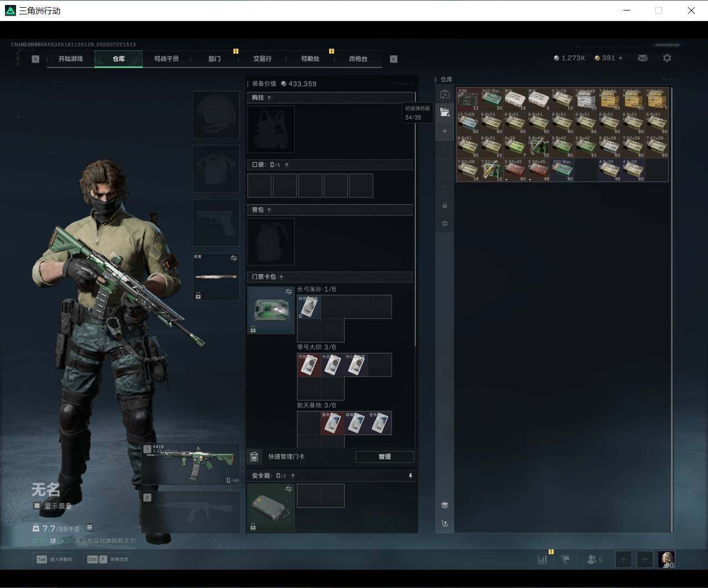708x588 pixels.
Task: Open the statistics bar chart icon
Action: pyautogui.click(x=543, y=559)
